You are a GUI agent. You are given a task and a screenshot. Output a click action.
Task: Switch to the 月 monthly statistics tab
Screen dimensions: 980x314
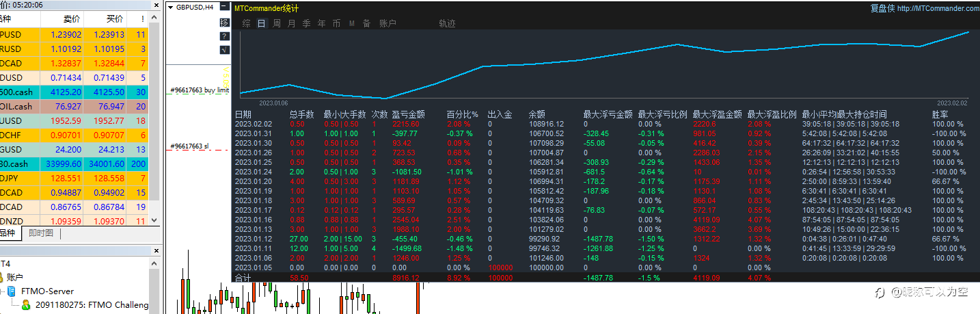(292, 23)
